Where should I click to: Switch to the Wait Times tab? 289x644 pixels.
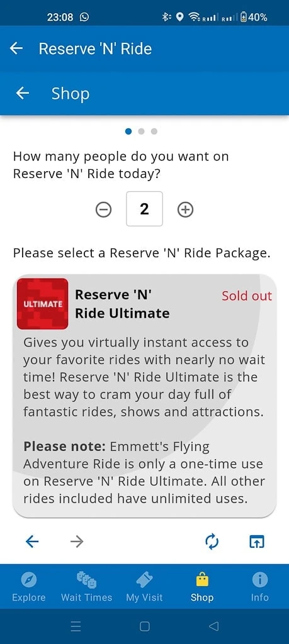point(86,587)
